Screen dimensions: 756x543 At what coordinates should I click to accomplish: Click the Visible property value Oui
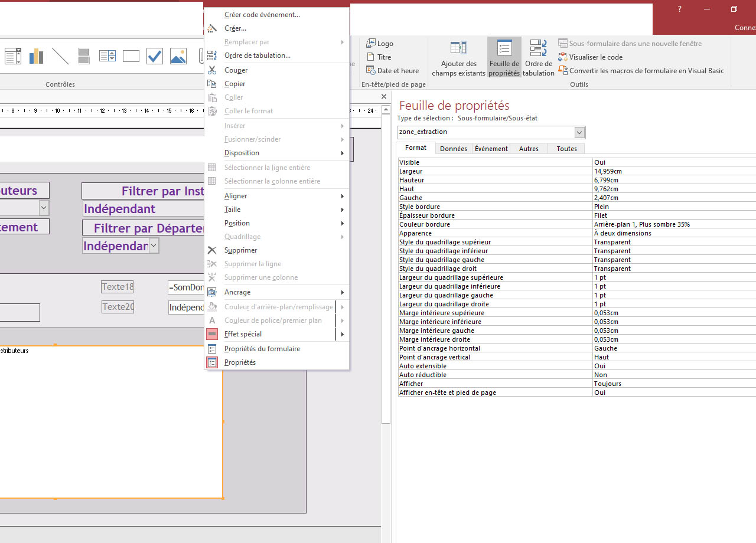coord(674,162)
